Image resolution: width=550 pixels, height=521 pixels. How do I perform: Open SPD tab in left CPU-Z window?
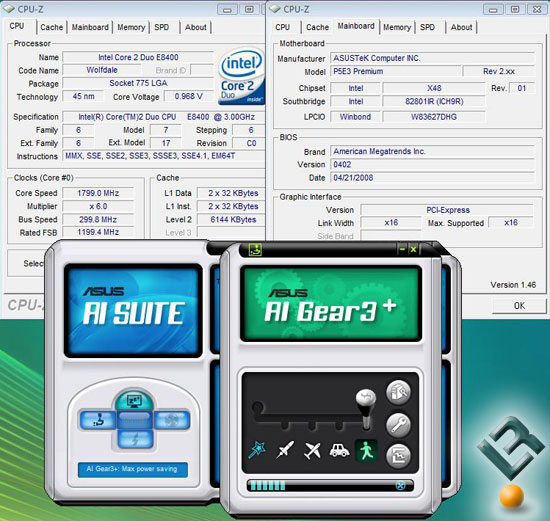point(162,27)
